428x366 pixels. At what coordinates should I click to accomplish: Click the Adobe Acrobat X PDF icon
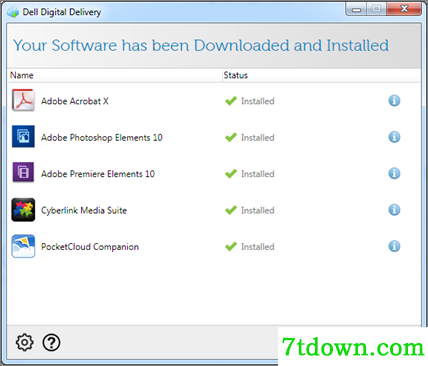click(23, 100)
